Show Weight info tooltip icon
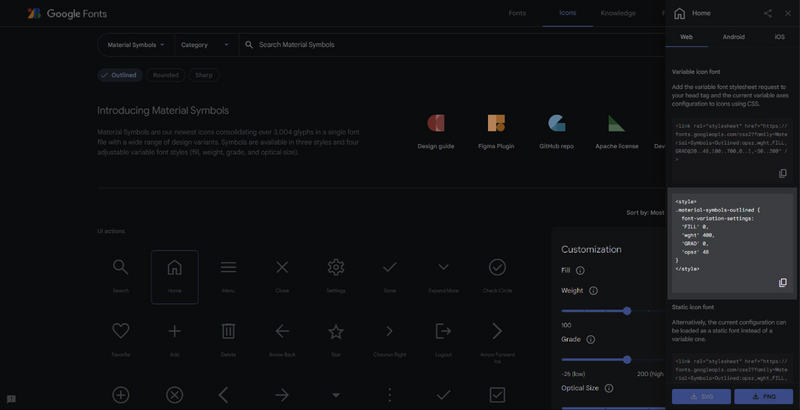 click(593, 291)
